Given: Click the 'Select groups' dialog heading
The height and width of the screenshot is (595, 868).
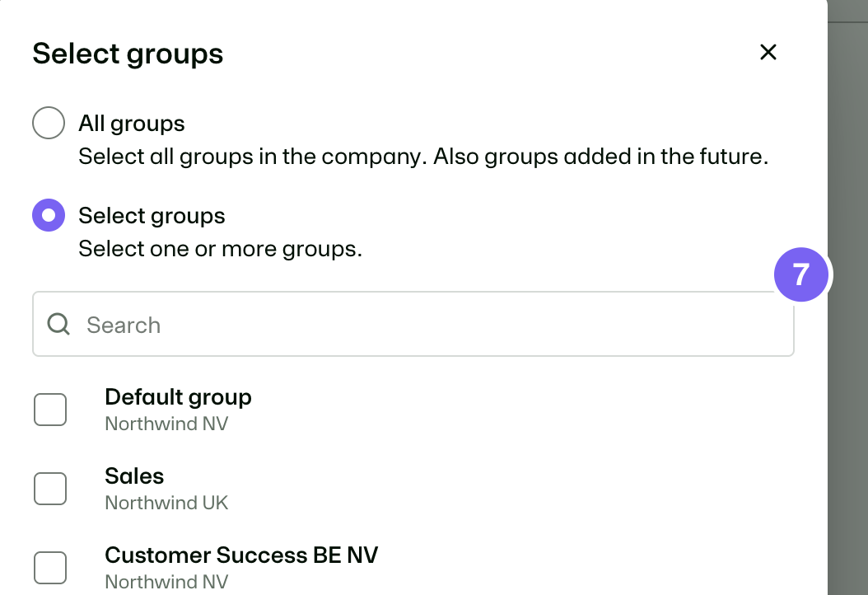Looking at the screenshot, I should [128, 54].
